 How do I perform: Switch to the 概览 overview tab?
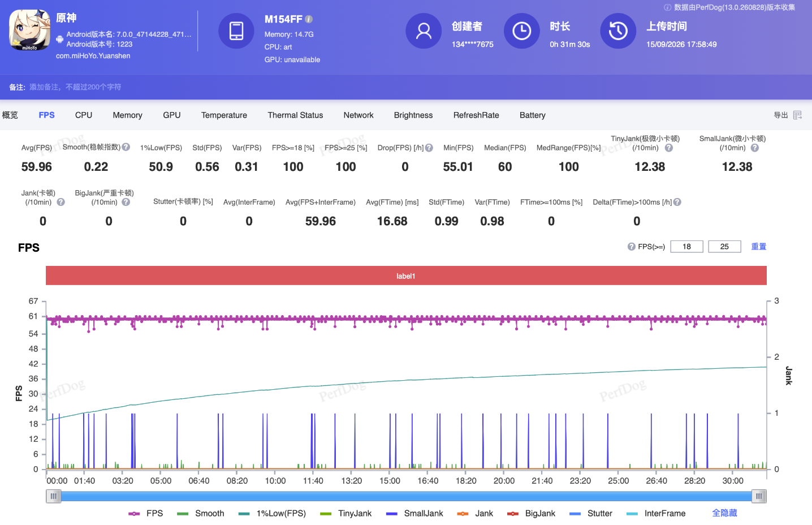click(x=10, y=115)
